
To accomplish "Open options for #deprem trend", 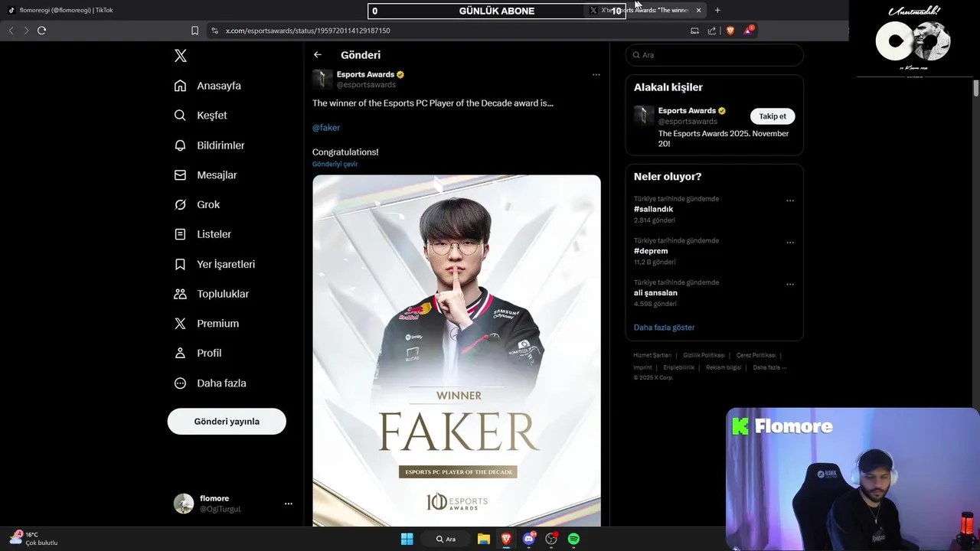I will (x=790, y=243).
